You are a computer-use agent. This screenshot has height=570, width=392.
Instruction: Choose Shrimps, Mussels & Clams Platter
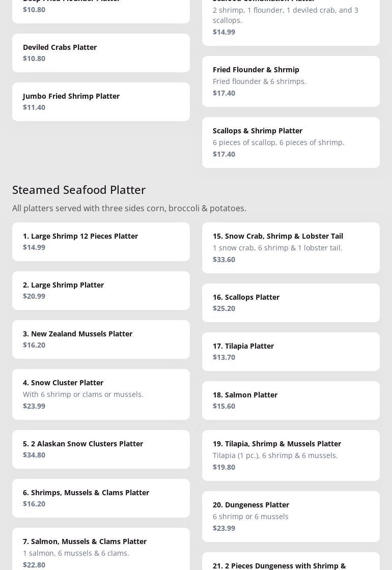(101, 498)
